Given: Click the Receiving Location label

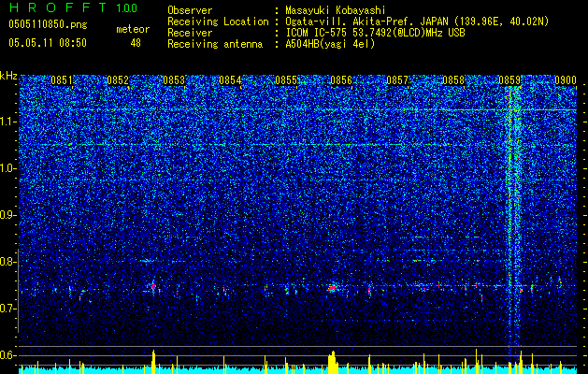Looking at the screenshot, I should (x=218, y=22).
